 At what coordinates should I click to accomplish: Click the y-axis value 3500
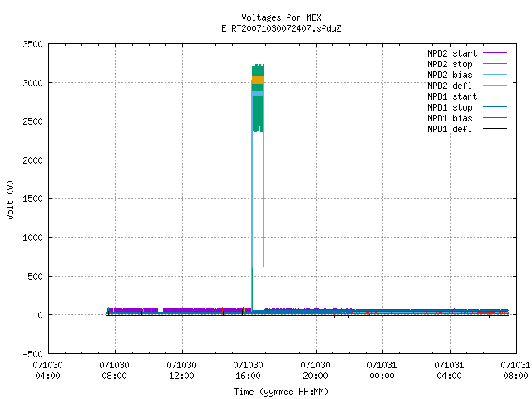33,44
